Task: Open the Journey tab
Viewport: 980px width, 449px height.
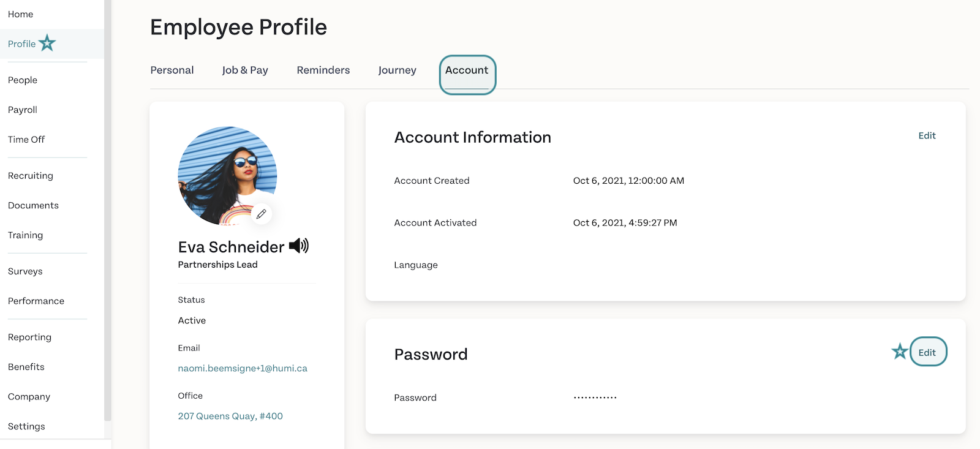Action: click(x=398, y=70)
